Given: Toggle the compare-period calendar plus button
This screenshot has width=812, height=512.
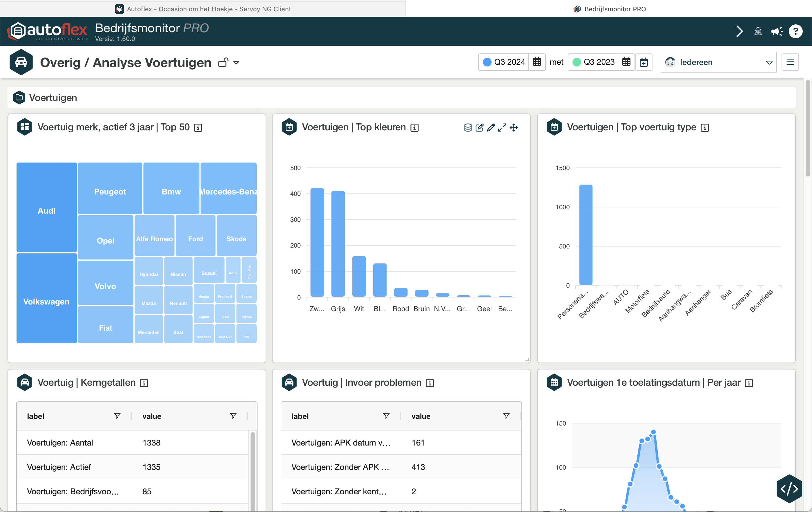Looking at the screenshot, I should (644, 62).
